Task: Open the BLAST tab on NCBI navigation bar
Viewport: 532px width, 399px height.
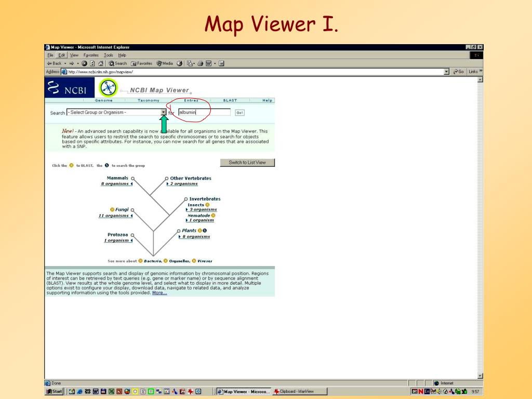Action: pyautogui.click(x=230, y=100)
